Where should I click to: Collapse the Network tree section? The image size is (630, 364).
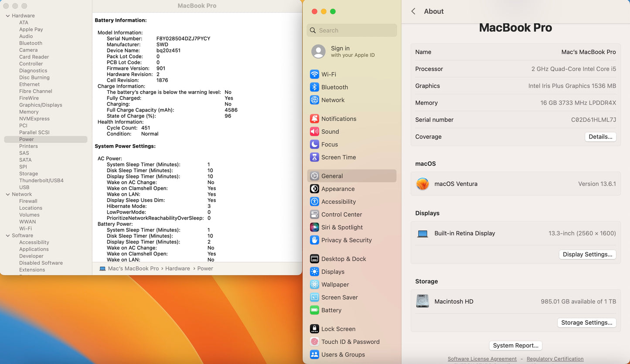(x=8, y=194)
